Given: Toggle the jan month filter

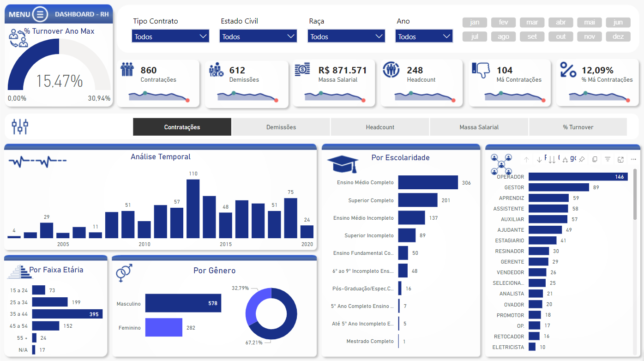Looking at the screenshot, I should click(x=475, y=23).
